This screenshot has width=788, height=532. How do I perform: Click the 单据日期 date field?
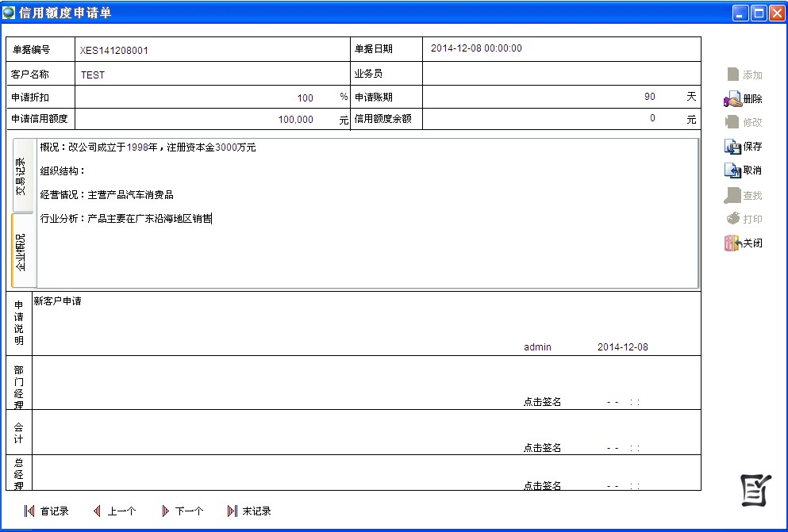[x=559, y=48]
